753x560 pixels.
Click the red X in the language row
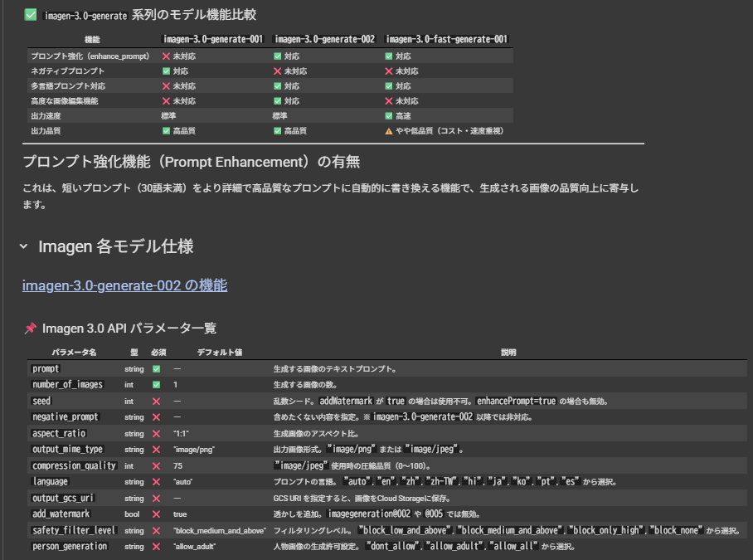click(x=157, y=482)
